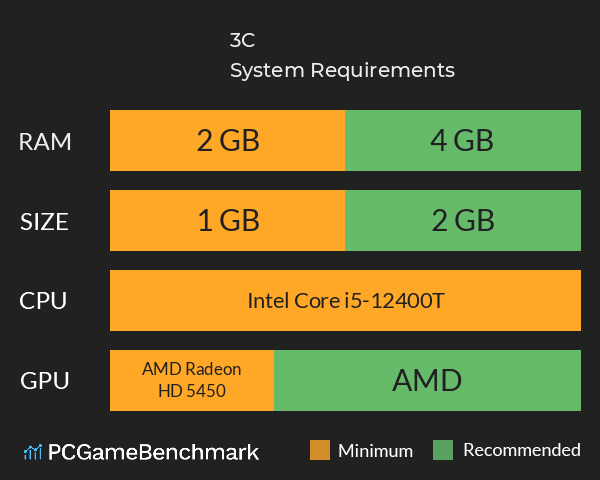Click the 2 GB minimum RAM bar
This screenshot has width=600, height=480.
[227, 140]
